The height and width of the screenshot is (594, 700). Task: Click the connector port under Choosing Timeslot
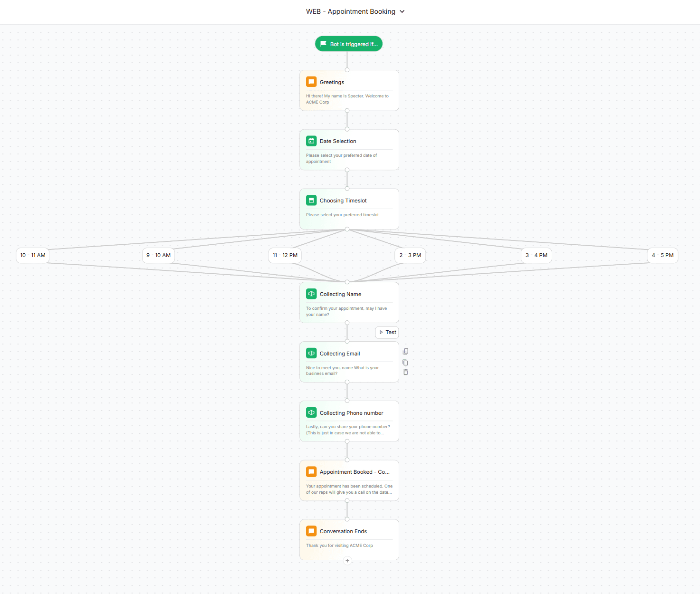coord(347,229)
